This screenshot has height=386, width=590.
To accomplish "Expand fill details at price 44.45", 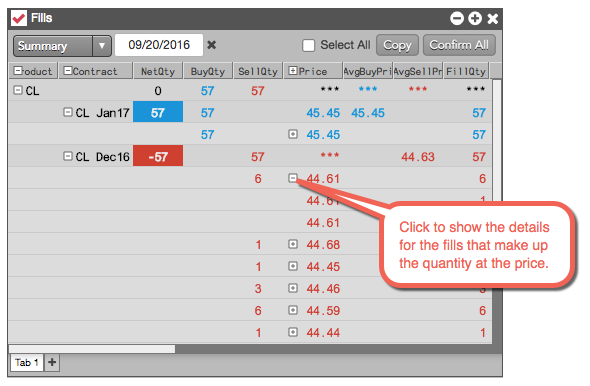I will (x=293, y=266).
